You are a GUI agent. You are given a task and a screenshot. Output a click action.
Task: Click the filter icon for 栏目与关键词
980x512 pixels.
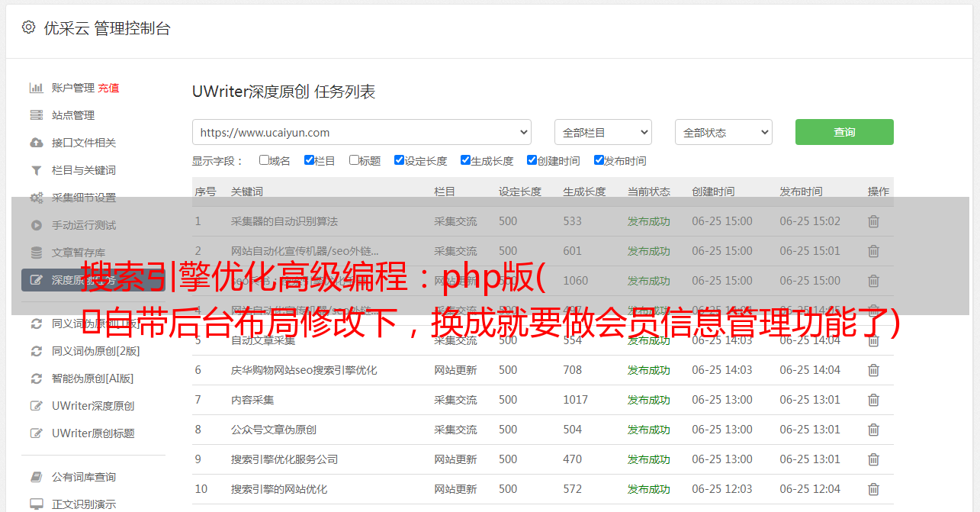click(x=36, y=170)
